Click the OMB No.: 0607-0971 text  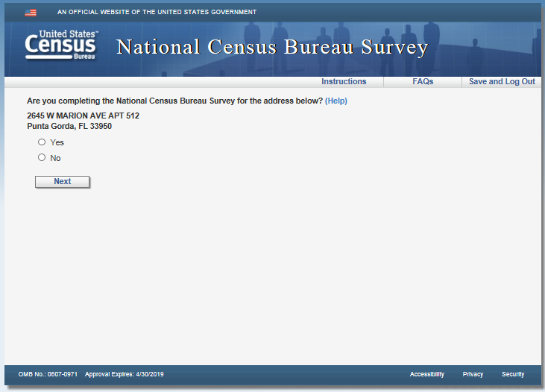tap(48, 374)
